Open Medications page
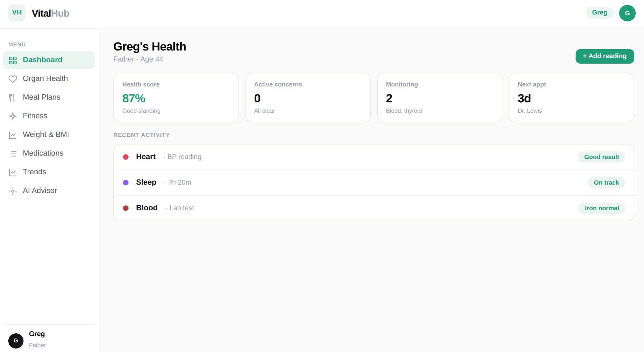This screenshot has width=644, height=352. pyautogui.click(x=49, y=154)
